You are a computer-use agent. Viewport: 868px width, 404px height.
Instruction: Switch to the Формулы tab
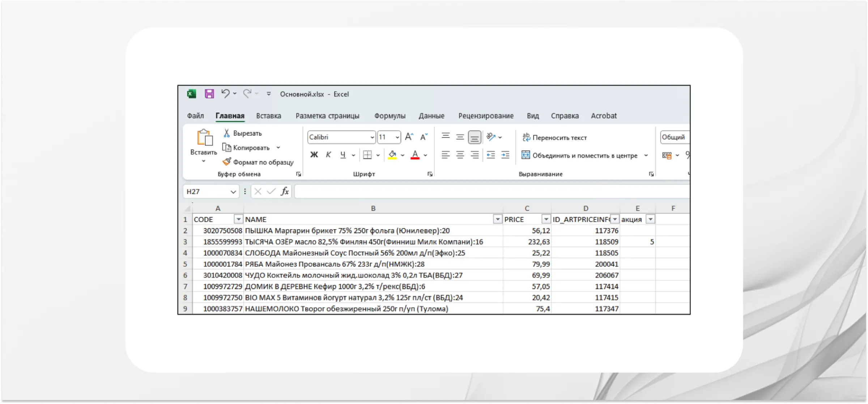[x=390, y=116]
